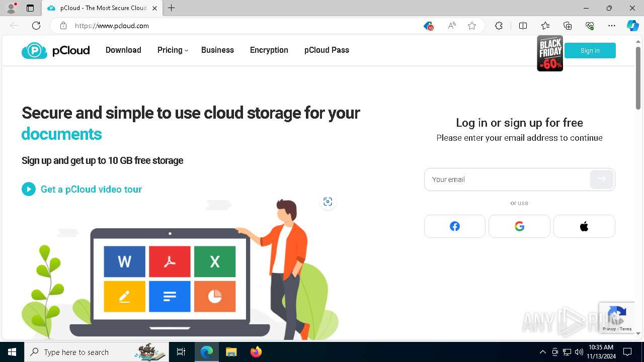Click the email submit arrow button

[x=602, y=179]
